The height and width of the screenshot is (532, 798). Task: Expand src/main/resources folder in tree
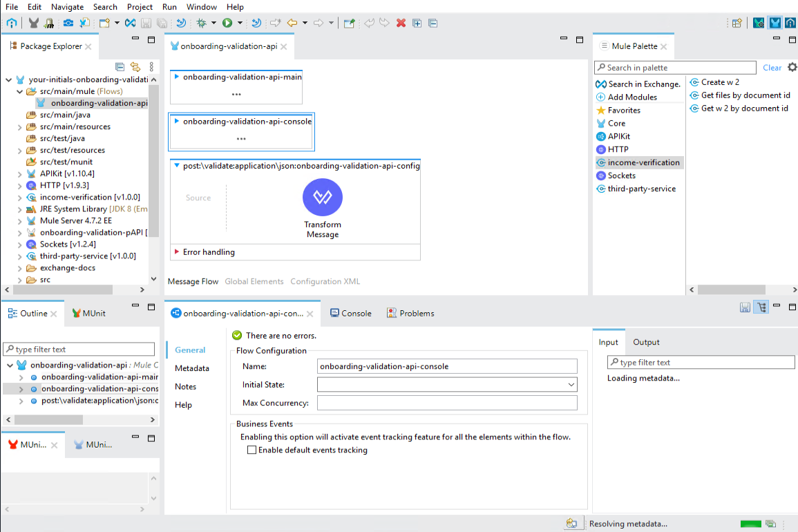pyautogui.click(x=19, y=126)
